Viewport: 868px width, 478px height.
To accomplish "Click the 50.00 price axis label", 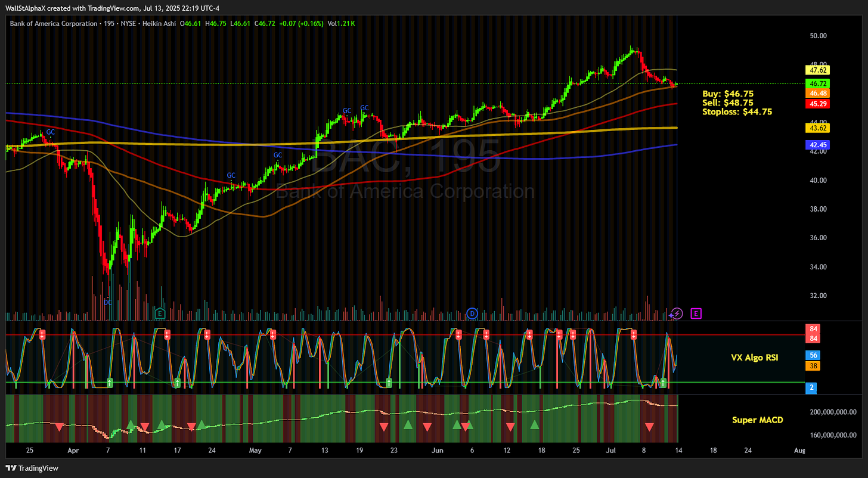I will tap(818, 36).
